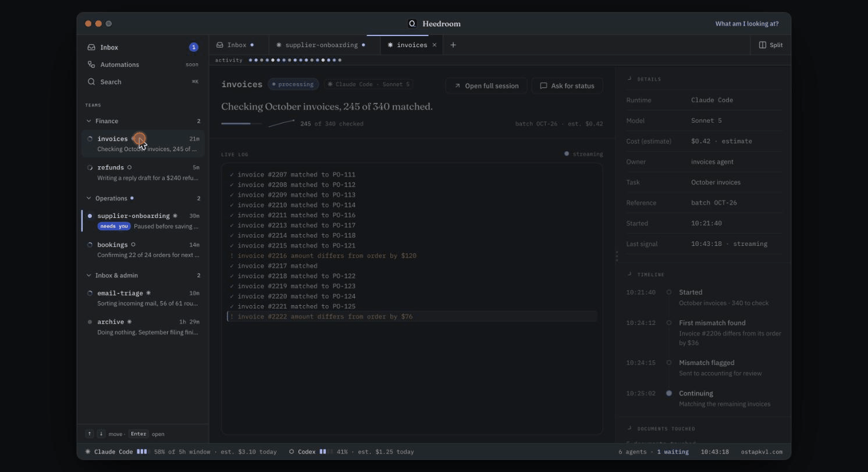Click the First mismatch found marker
This screenshot has width=868, height=472.
(669, 323)
